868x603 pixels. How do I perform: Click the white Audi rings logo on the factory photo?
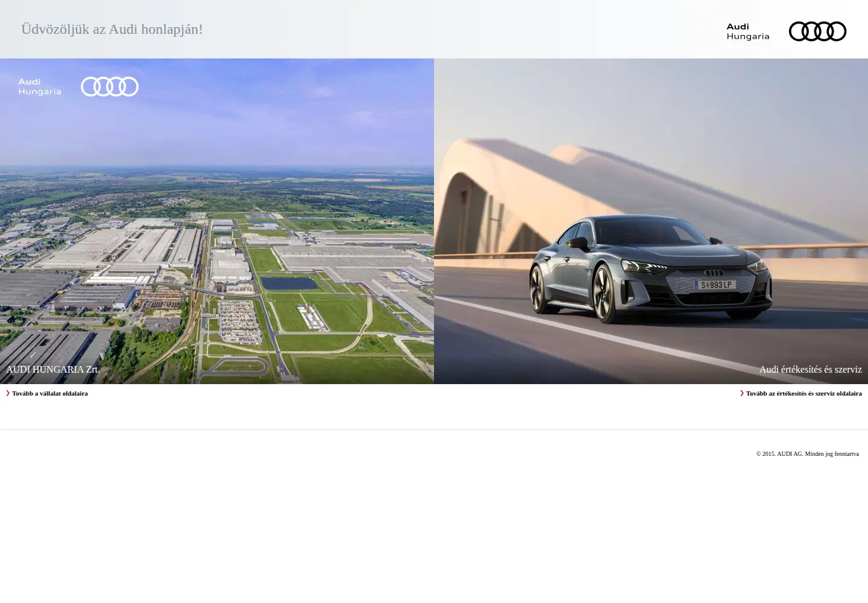click(110, 87)
